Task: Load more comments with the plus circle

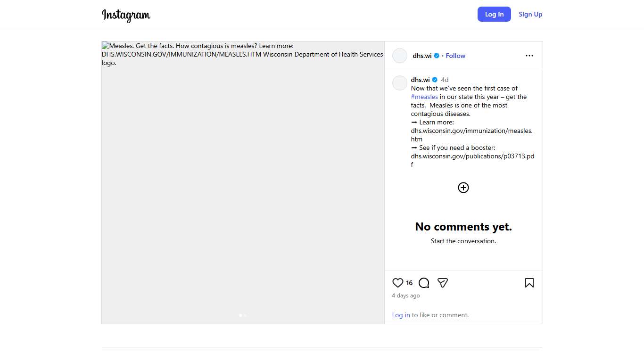Action: click(463, 188)
